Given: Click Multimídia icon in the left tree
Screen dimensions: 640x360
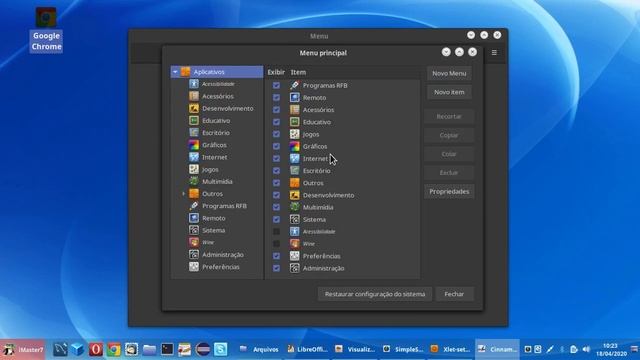Looking at the screenshot, I should pos(194,182).
